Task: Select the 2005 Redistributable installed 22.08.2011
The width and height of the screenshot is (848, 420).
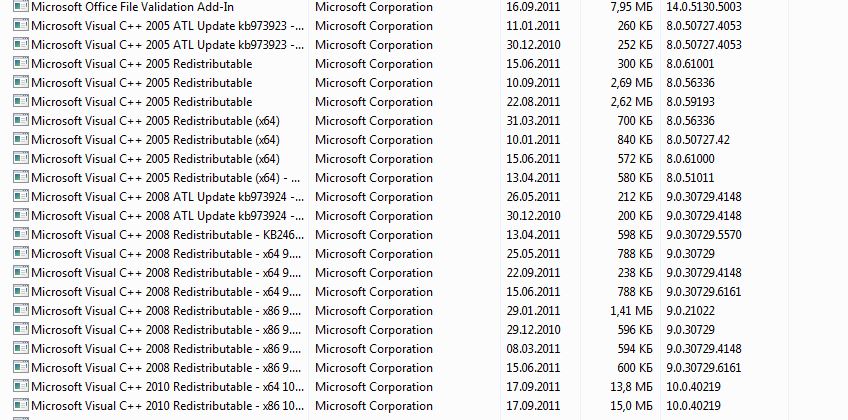Action: 141,102
